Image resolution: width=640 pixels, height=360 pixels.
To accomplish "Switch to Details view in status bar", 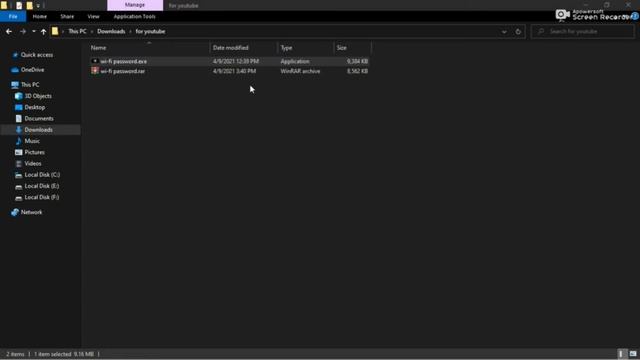I will [x=621, y=354].
